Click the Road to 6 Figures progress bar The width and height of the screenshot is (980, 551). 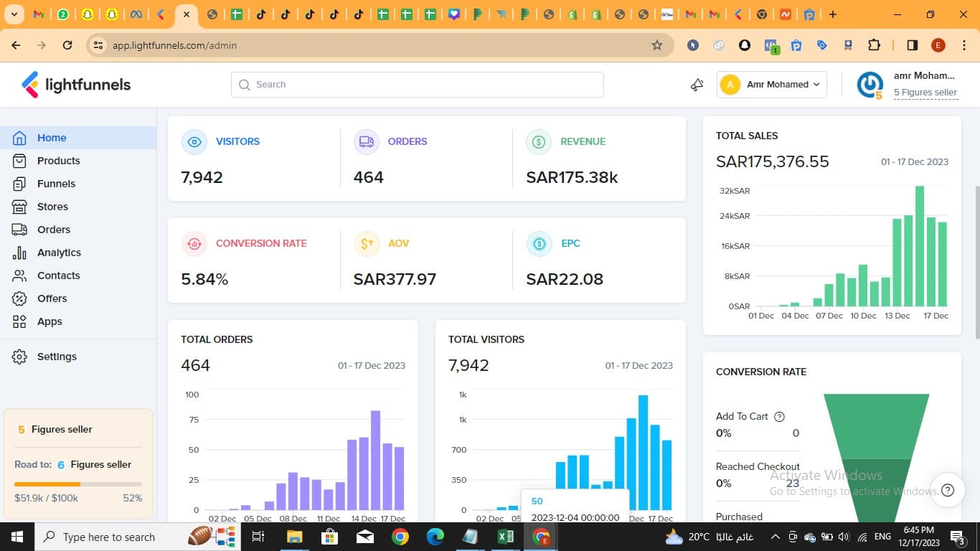point(77,484)
